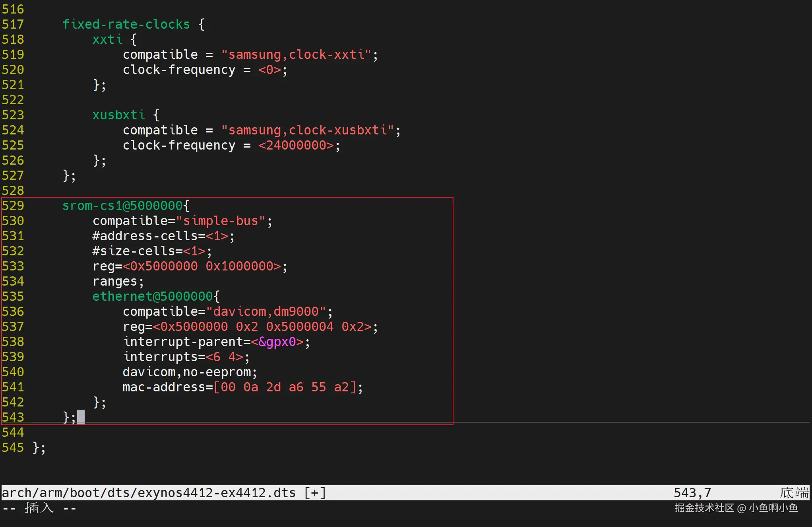The width and height of the screenshot is (812, 527).
Task: Click the [+] modified indicator
Action: (x=315, y=493)
